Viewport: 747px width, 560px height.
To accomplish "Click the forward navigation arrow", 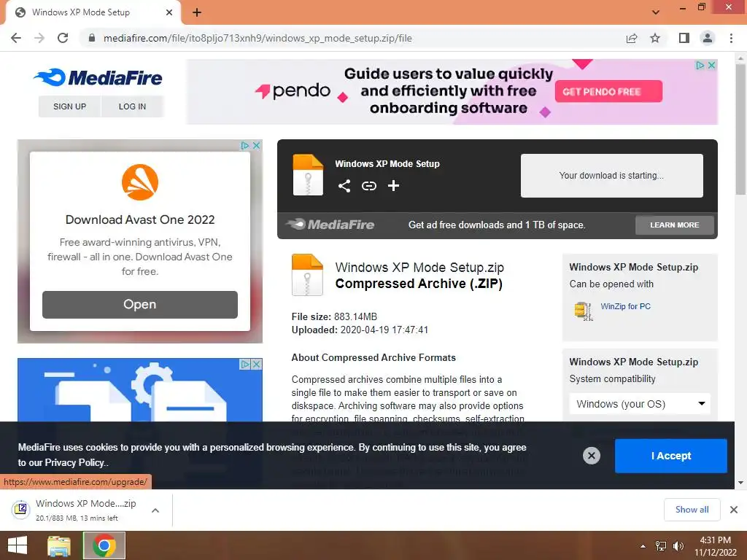I will tap(39, 38).
